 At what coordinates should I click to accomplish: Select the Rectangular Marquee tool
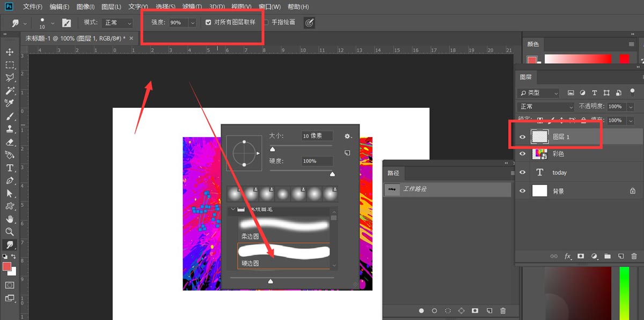click(x=10, y=65)
